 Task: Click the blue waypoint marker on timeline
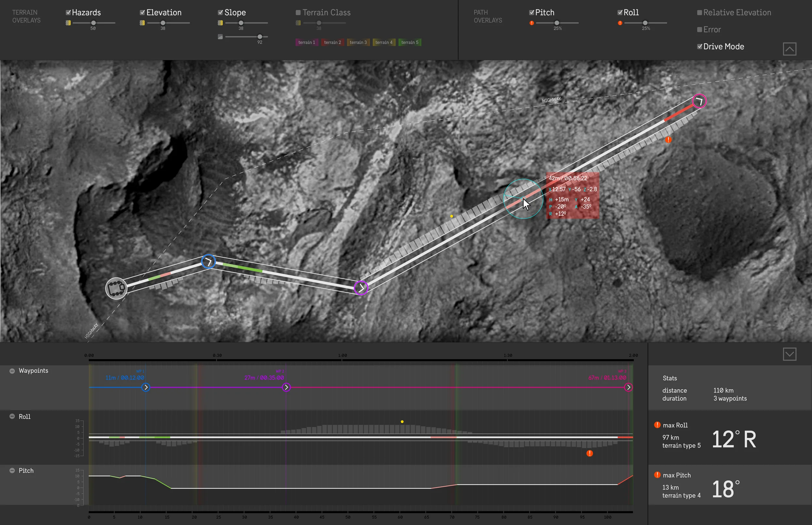click(x=146, y=387)
